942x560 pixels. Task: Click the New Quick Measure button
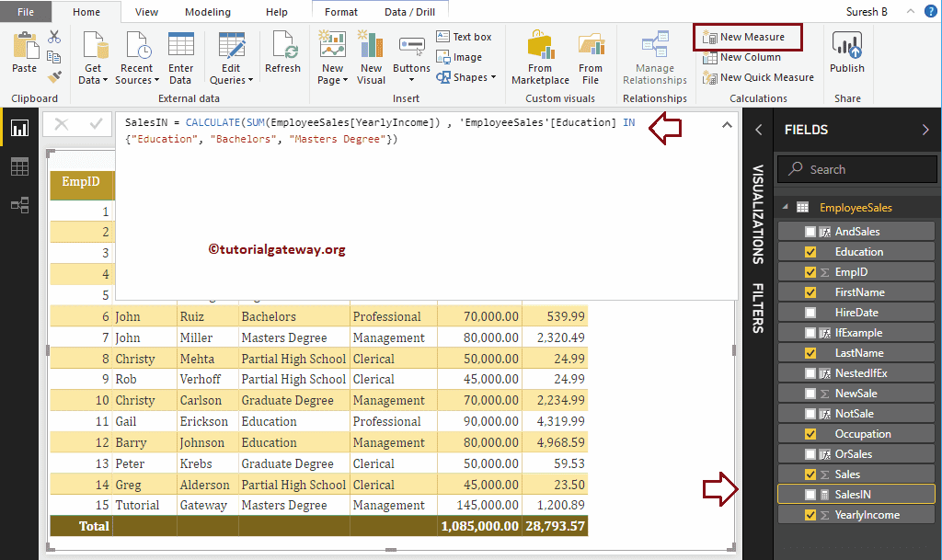759,77
